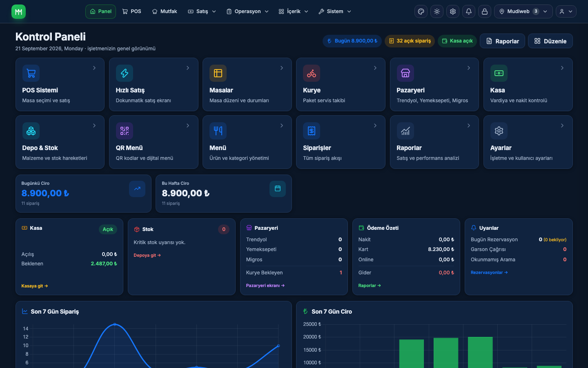Open the Ayarlar gear icon card
The width and height of the screenshot is (588, 368).
pos(499,131)
